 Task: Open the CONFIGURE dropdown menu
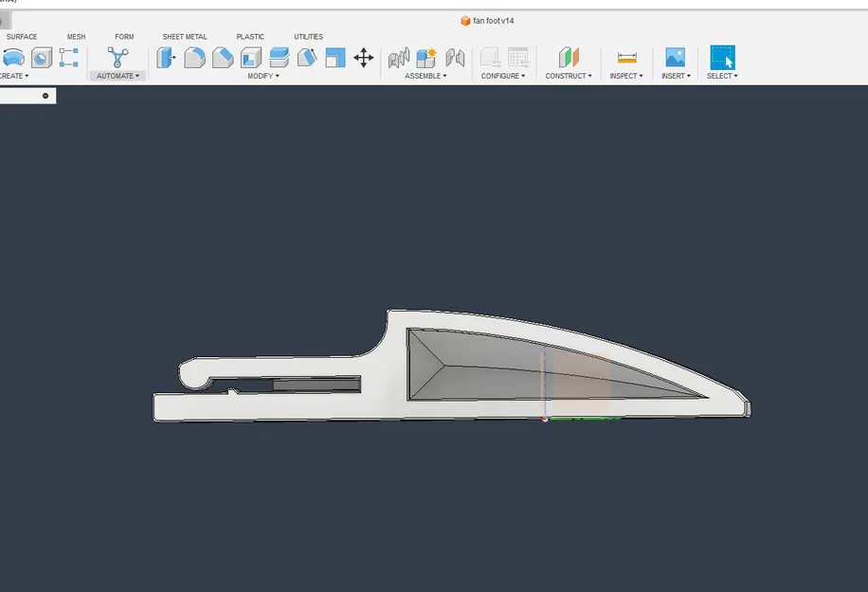pyautogui.click(x=503, y=76)
